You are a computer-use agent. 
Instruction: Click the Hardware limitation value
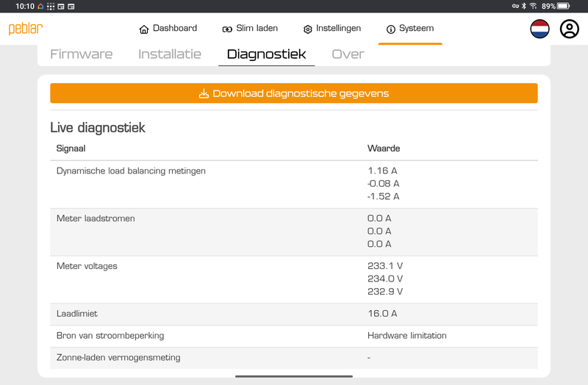pyautogui.click(x=407, y=336)
